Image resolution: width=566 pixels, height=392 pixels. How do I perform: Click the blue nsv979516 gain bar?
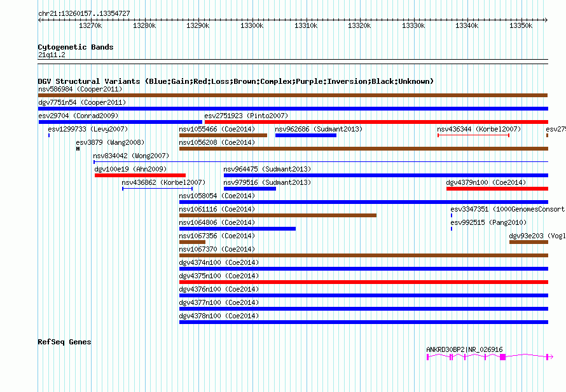click(250, 189)
